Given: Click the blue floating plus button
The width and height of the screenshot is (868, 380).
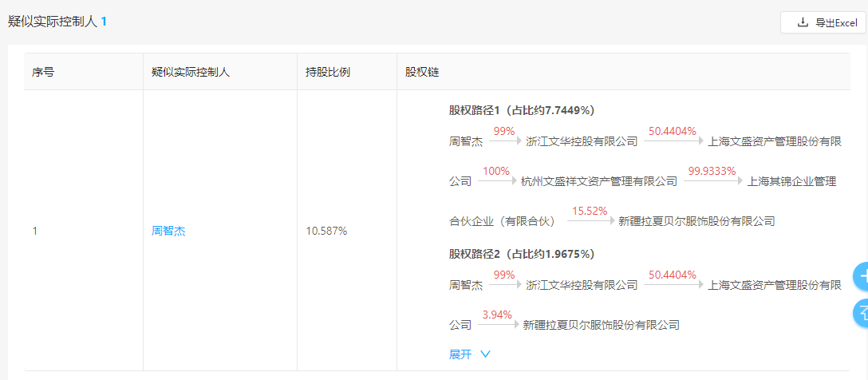Looking at the screenshot, I should (862, 276).
